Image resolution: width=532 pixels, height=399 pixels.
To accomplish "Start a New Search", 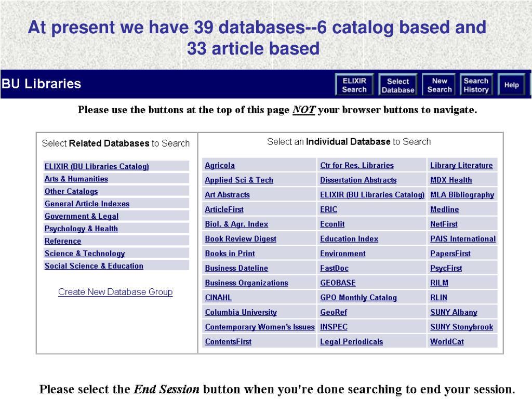I will point(439,85).
